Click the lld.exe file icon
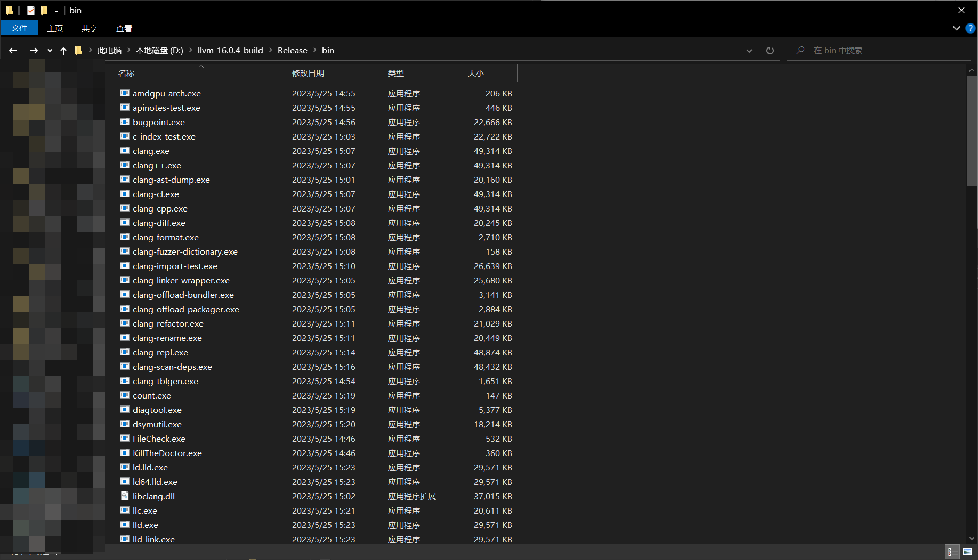 pyautogui.click(x=125, y=525)
